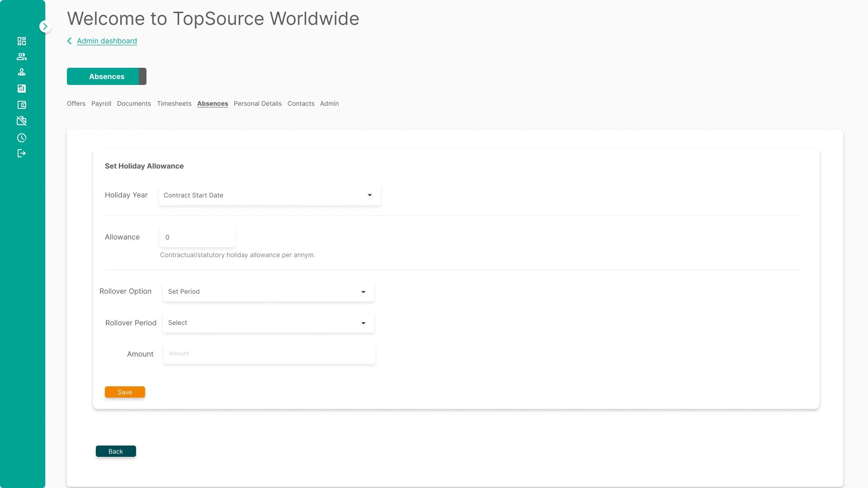Focus the Allowance number field

click(x=198, y=237)
